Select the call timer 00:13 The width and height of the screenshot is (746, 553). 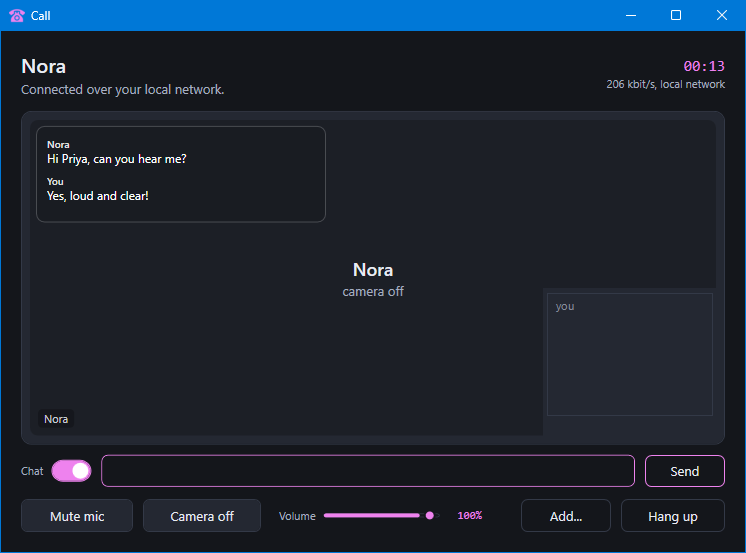tap(704, 66)
